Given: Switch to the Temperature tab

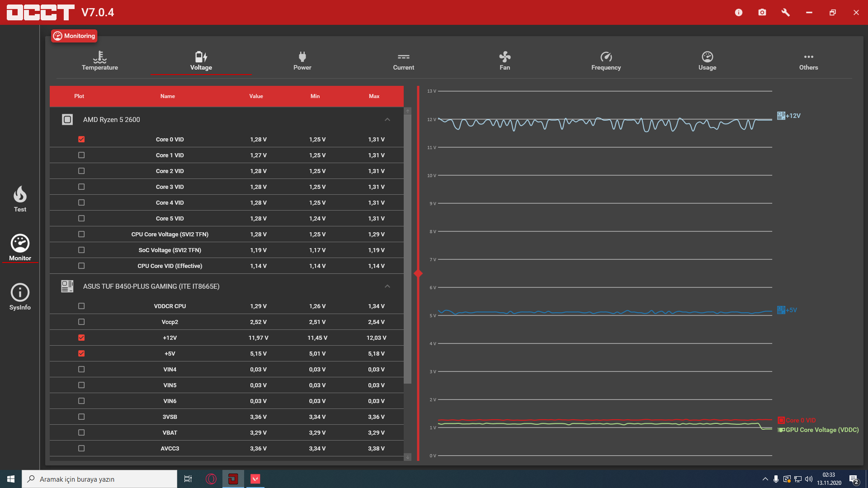Looking at the screenshot, I should pos(100,61).
